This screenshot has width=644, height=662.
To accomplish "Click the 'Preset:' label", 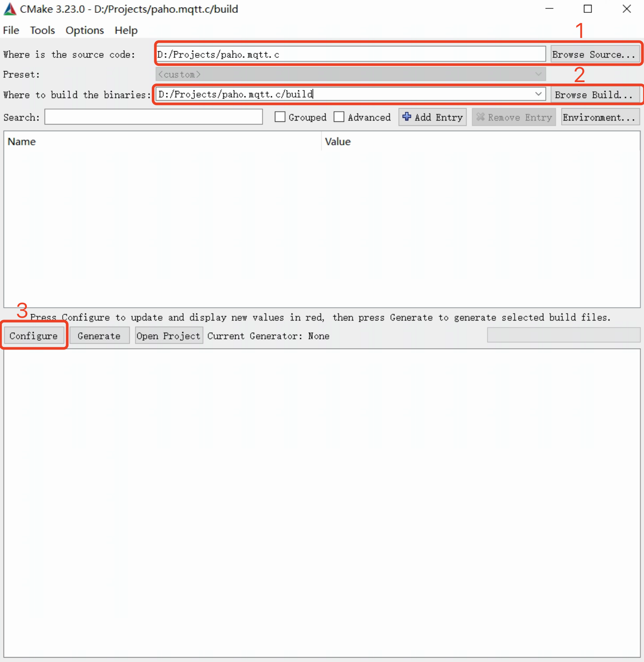I will (21, 74).
